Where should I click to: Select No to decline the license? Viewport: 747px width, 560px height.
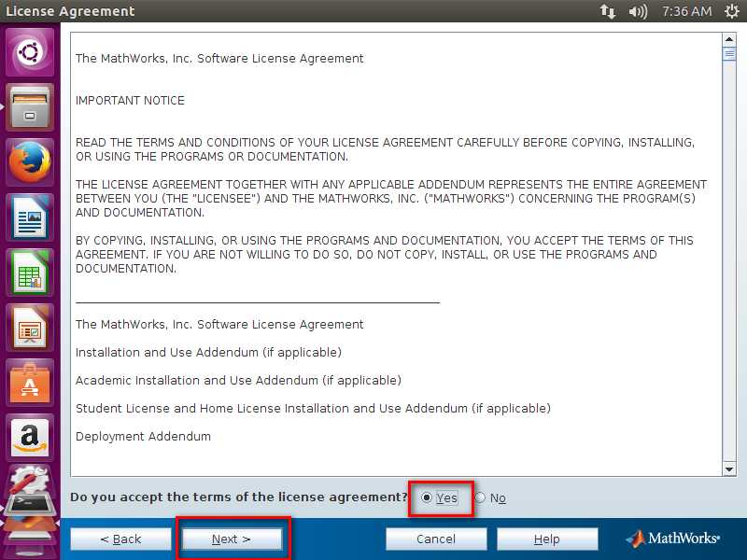tap(491, 497)
